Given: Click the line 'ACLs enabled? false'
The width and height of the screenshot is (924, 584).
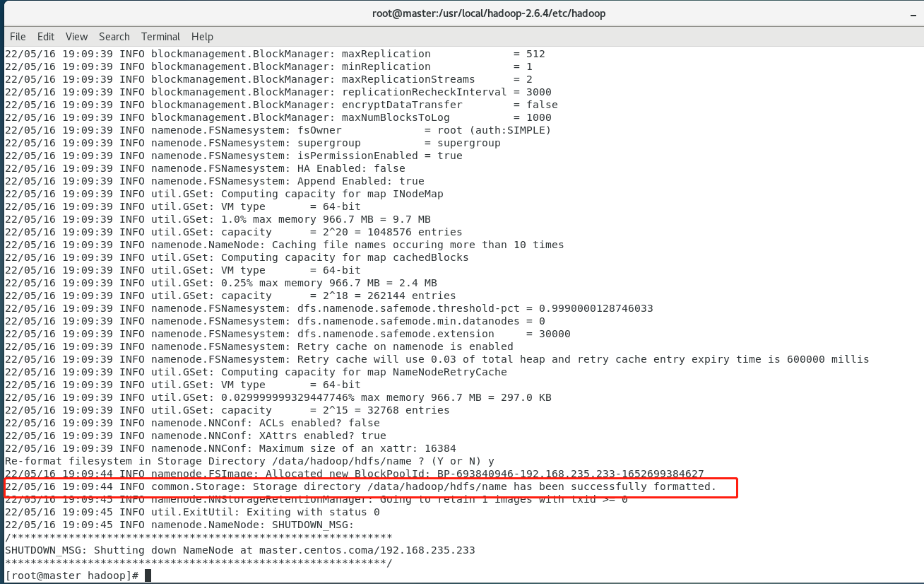Looking at the screenshot, I should [x=192, y=423].
